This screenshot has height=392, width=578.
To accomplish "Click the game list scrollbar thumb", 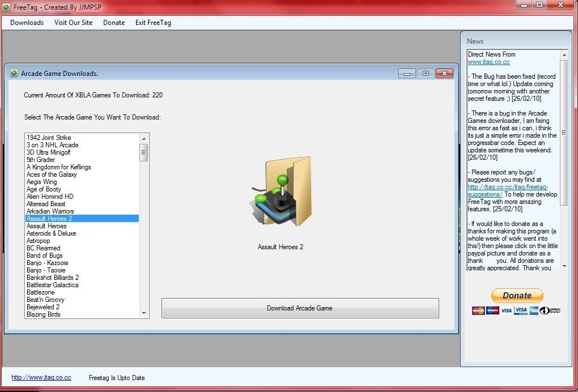I will tap(144, 152).
